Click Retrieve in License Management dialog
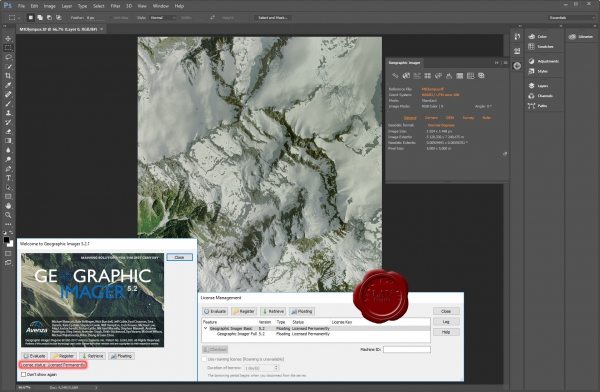 click(273, 311)
